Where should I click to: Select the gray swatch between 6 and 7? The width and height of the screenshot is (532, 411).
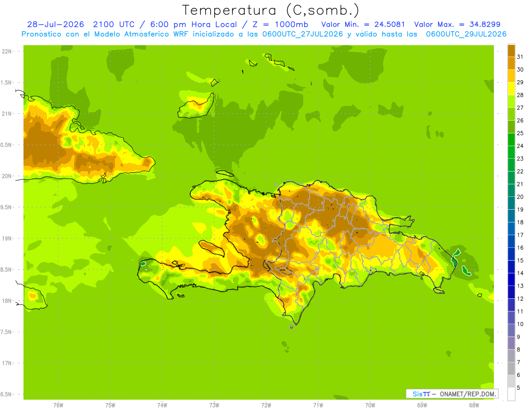coord(511,368)
